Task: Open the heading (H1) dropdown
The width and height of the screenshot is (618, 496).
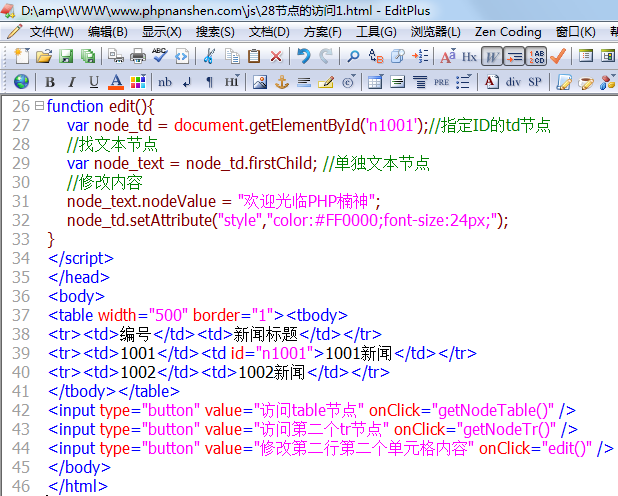Action: (x=232, y=82)
